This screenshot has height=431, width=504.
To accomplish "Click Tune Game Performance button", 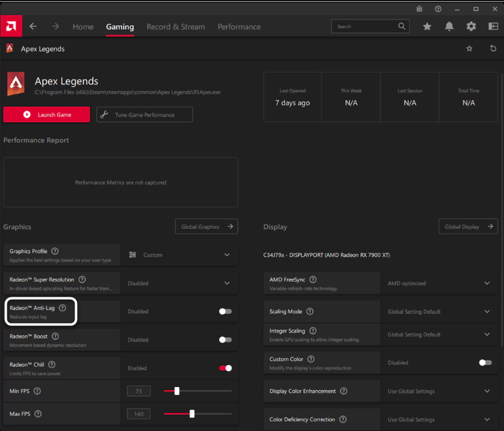I will pos(145,114).
